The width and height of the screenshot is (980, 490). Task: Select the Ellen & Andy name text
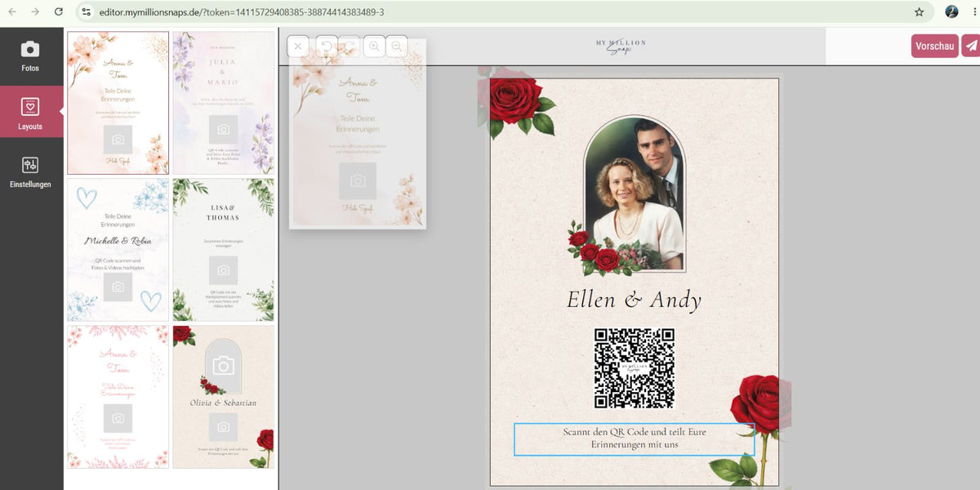[x=634, y=301]
